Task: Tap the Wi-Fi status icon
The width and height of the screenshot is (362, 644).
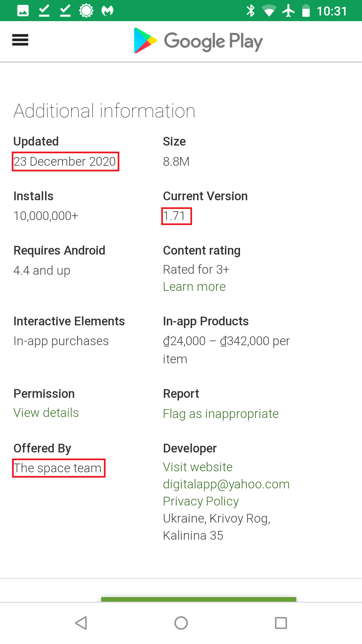Action: [268, 11]
